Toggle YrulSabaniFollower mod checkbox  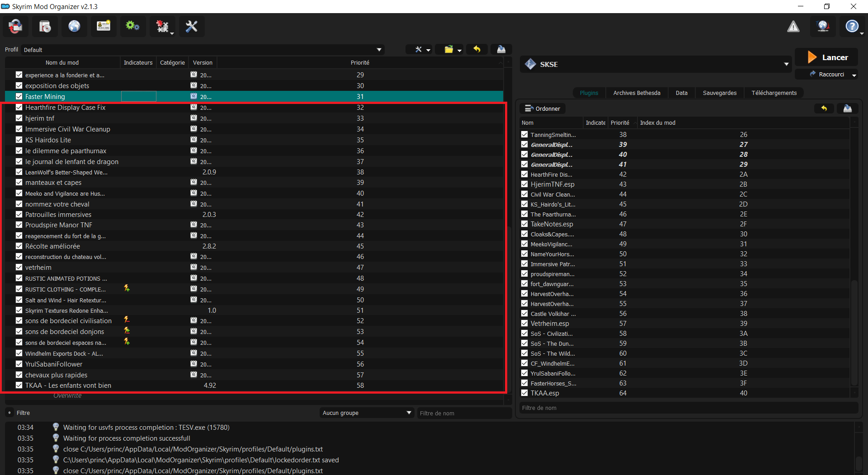[19, 364]
